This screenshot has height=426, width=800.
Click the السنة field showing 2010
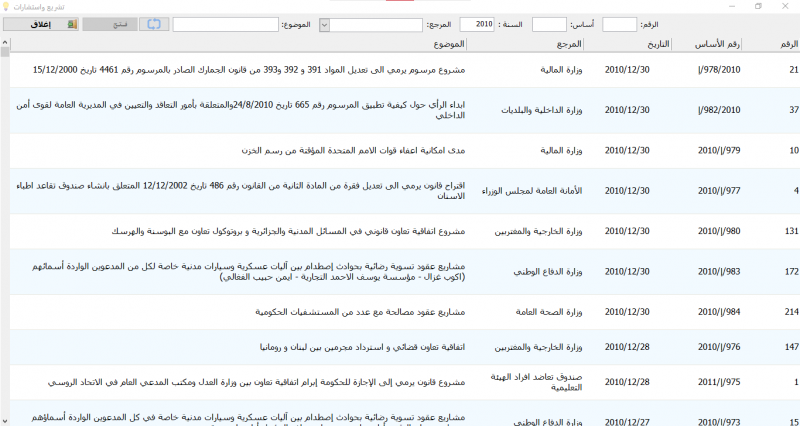(477, 24)
